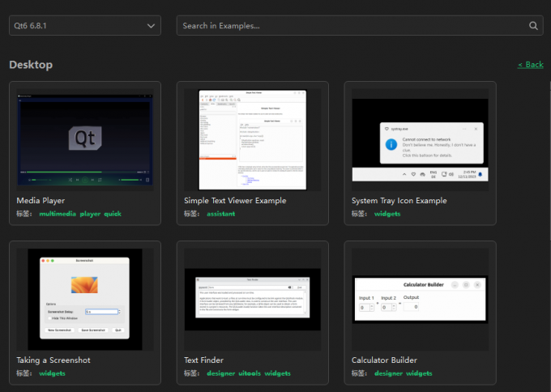Open the Calculator Builder example thumbnail
551x392 pixels.
coord(420,298)
